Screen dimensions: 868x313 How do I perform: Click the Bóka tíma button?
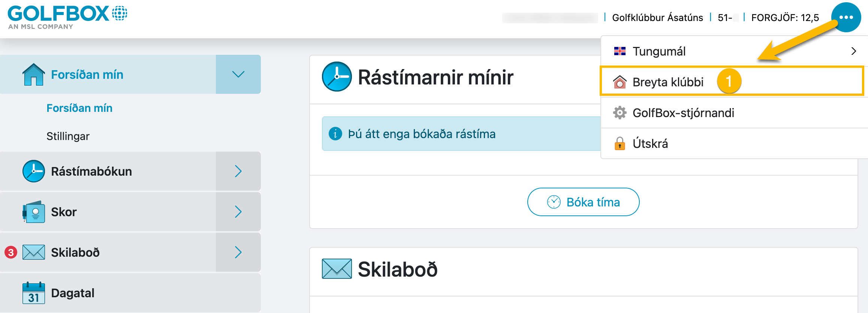(584, 202)
